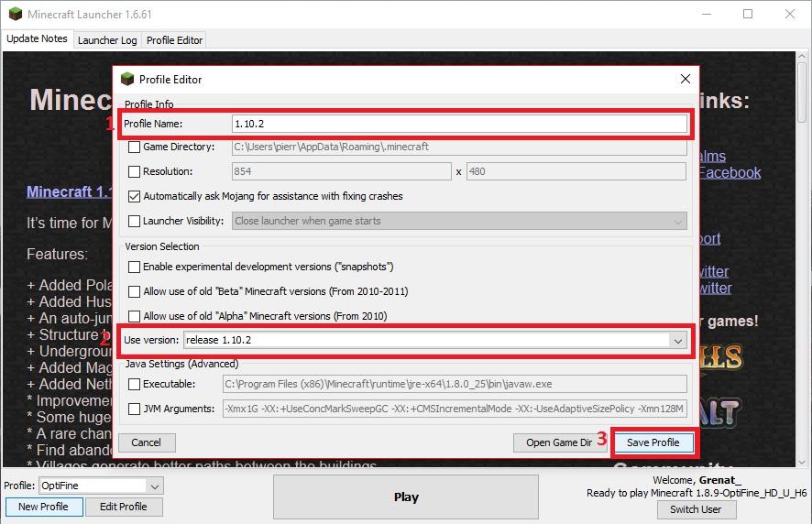
Task: Click the Edit Profile button
Action: coord(123,507)
